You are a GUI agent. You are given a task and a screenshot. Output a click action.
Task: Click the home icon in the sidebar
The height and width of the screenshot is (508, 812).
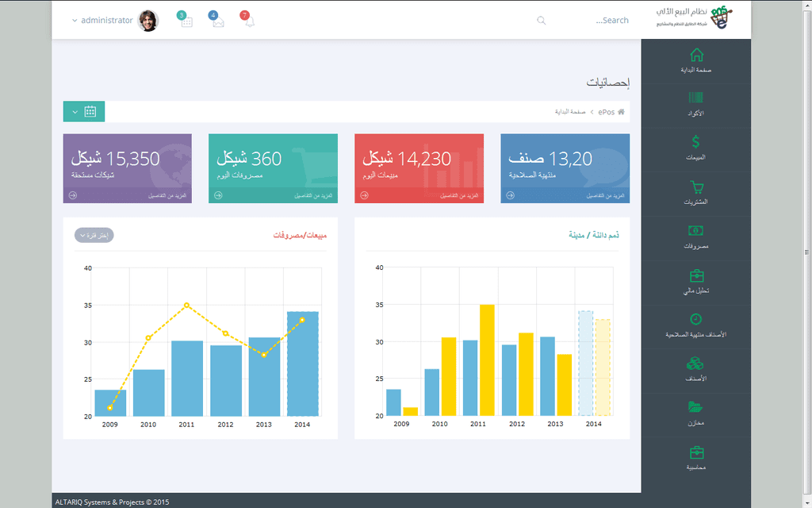(x=696, y=56)
